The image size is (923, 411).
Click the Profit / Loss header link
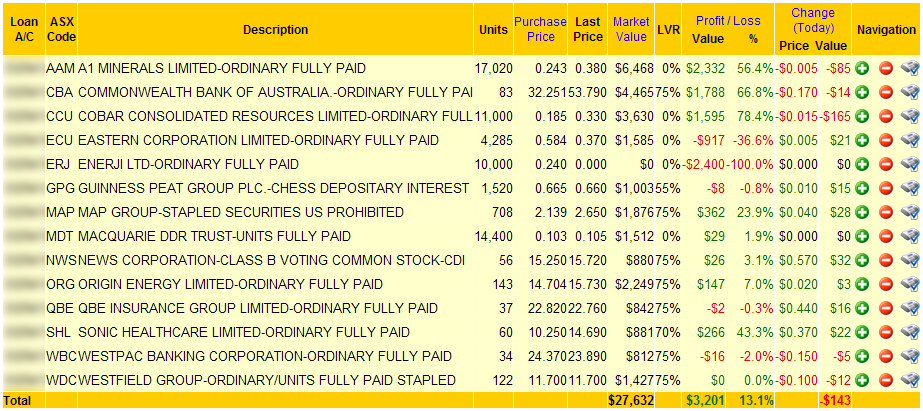pyautogui.click(x=727, y=20)
